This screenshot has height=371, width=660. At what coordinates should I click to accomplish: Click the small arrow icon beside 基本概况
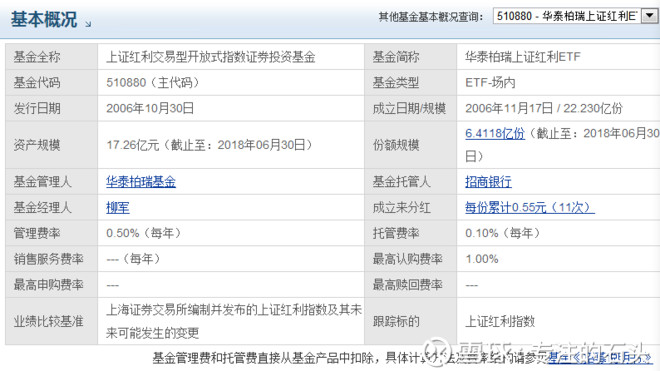pos(88,24)
